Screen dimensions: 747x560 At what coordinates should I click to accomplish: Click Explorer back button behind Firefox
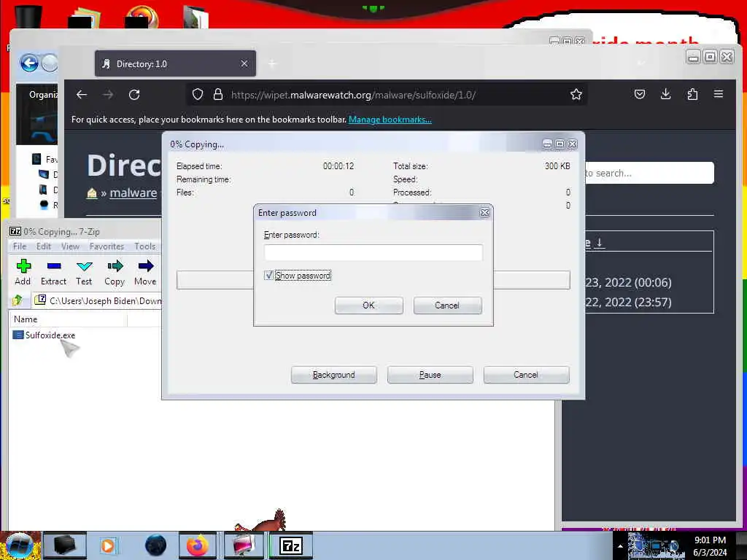29,63
